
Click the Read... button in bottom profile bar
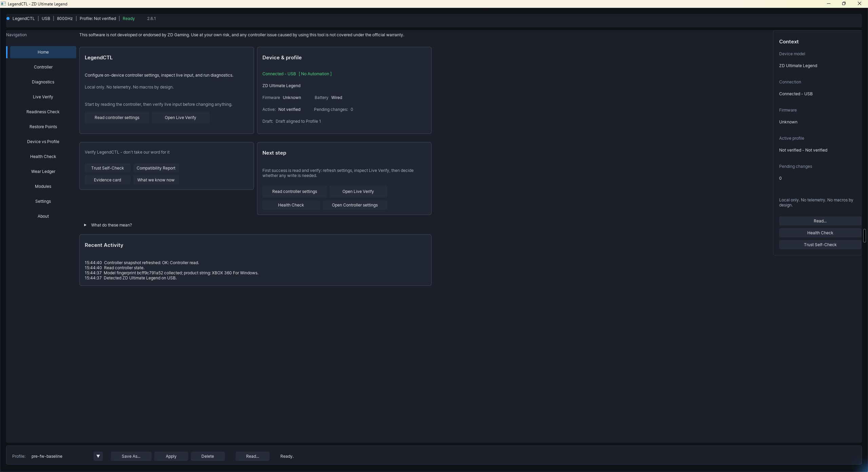[x=252, y=456]
